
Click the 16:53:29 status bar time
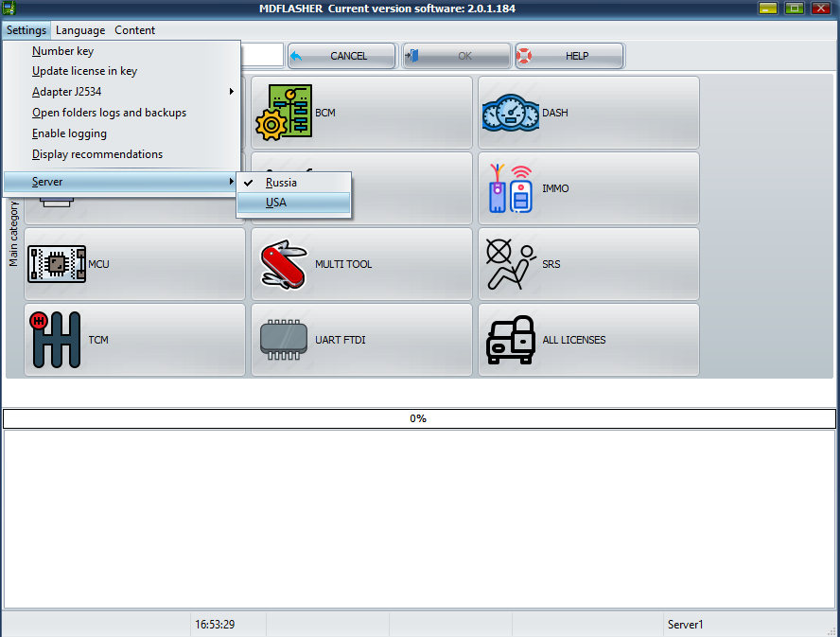(x=215, y=624)
